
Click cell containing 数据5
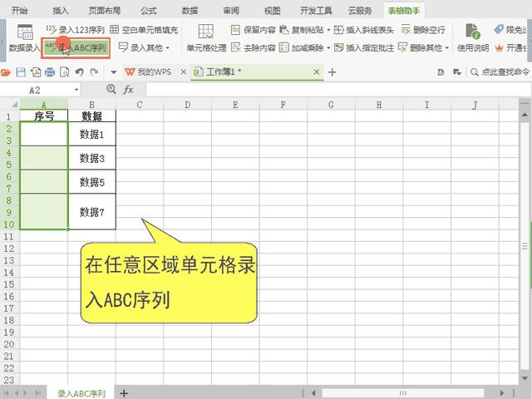tap(91, 182)
